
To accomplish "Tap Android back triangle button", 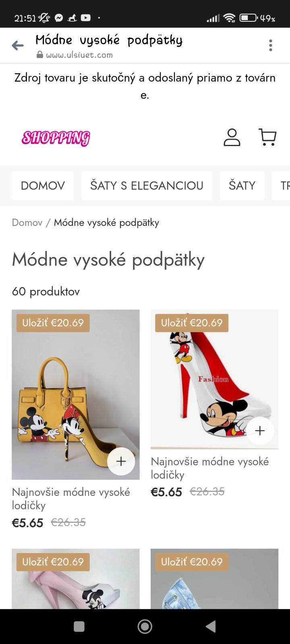I will pyautogui.click(x=211, y=626).
